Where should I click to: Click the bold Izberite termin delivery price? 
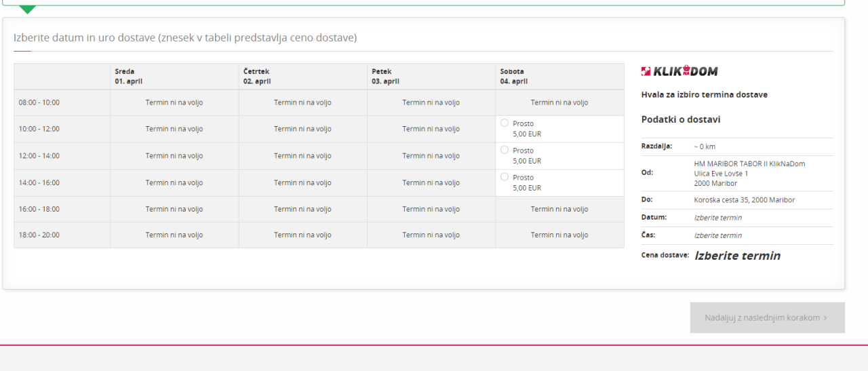click(x=737, y=256)
